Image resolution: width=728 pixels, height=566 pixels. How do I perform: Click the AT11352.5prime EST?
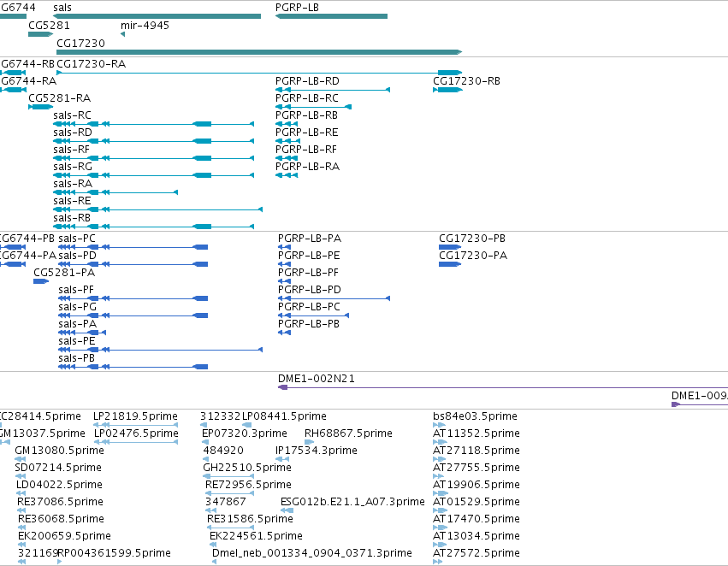coord(440,442)
